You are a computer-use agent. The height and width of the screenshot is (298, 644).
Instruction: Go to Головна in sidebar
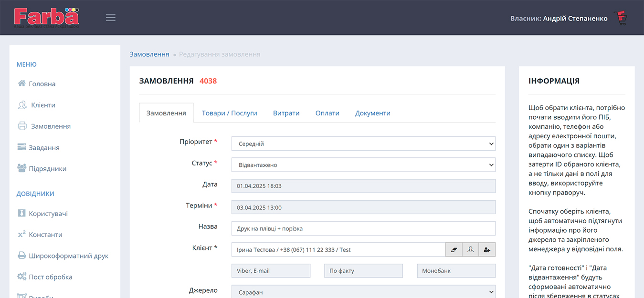coord(42,84)
